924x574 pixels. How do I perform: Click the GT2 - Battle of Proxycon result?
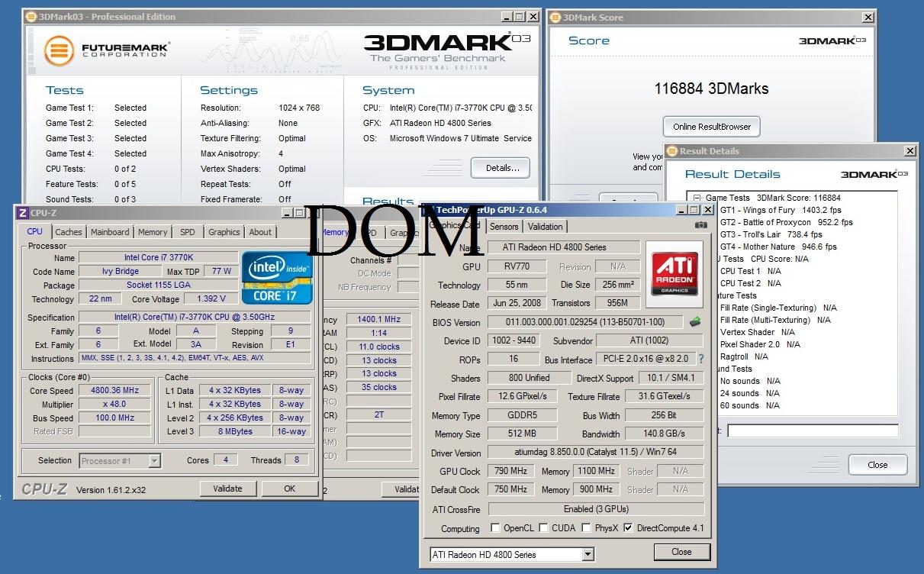pyautogui.click(x=787, y=222)
